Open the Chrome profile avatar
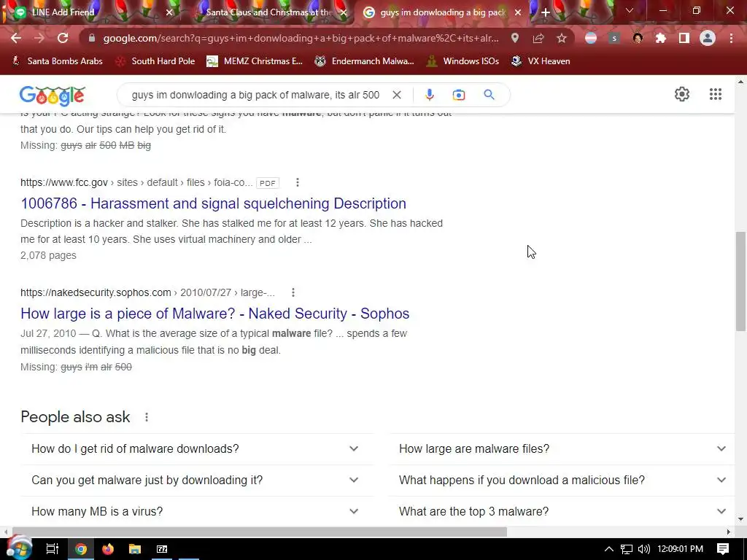The image size is (747, 560). pos(708,38)
